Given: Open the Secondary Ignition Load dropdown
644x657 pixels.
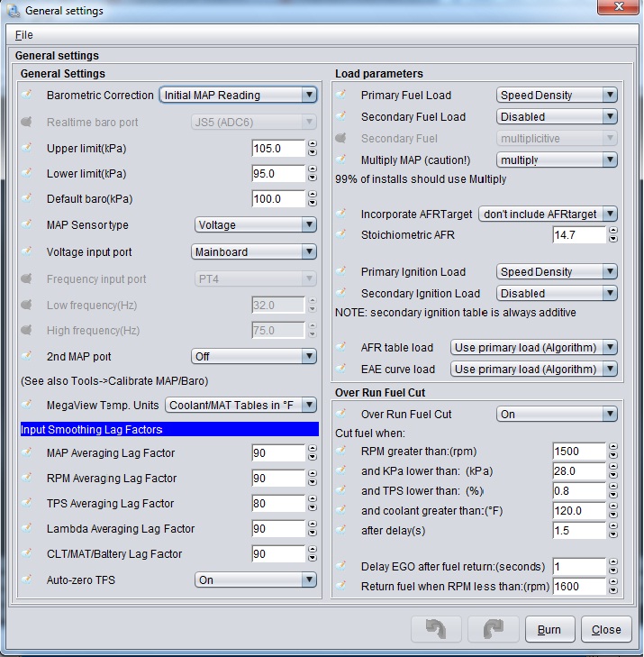Looking at the screenshot, I should pyautogui.click(x=557, y=294).
